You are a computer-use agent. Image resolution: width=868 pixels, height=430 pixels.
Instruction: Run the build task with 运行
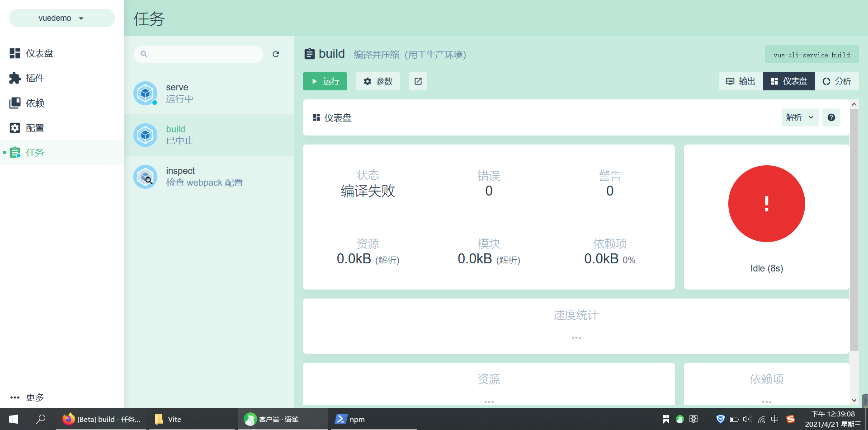(325, 81)
